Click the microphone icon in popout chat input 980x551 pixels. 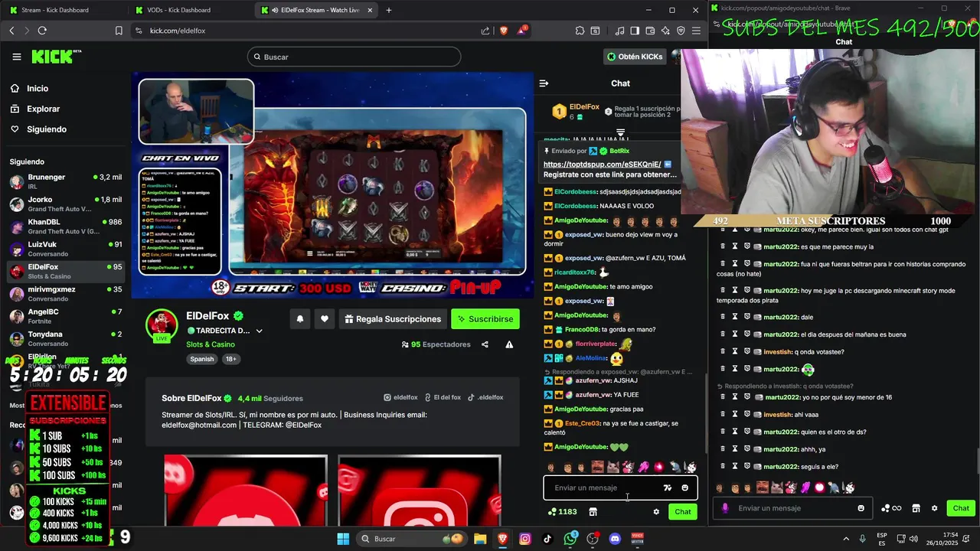click(725, 508)
